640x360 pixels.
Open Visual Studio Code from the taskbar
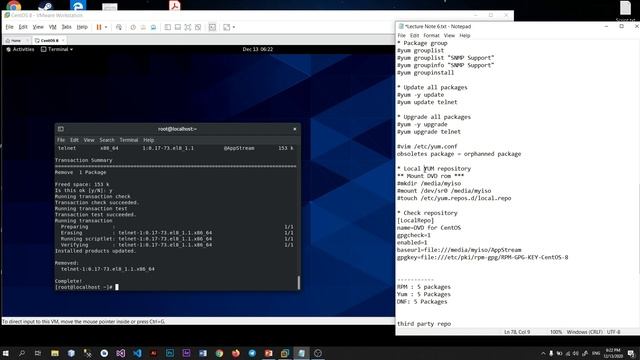pyautogui.click(x=137, y=353)
